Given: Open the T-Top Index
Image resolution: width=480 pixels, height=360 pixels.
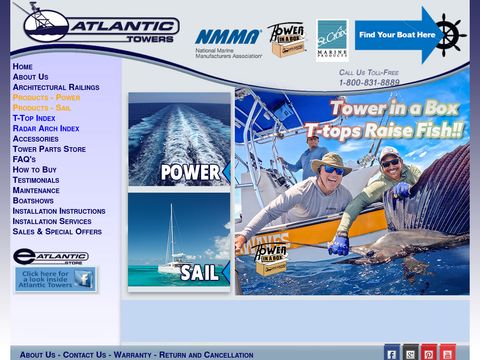Looking at the screenshot, I should point(34,118).
